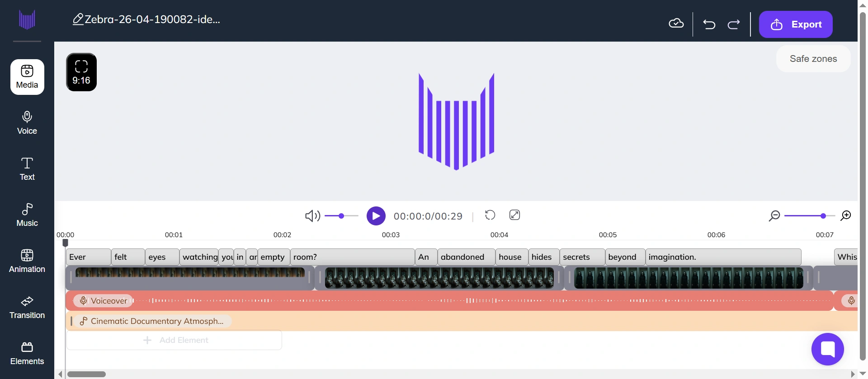The height and width of the screenshot is (379, 868).
Task: Select the Cinematic Documentary Atmosphere music track
Action: [462, 321]
